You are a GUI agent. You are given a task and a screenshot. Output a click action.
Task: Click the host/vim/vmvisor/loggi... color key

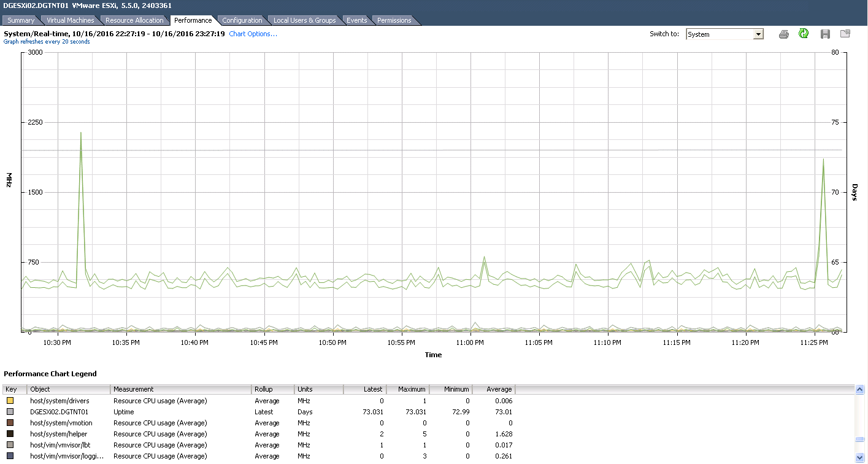coord(10,456)
